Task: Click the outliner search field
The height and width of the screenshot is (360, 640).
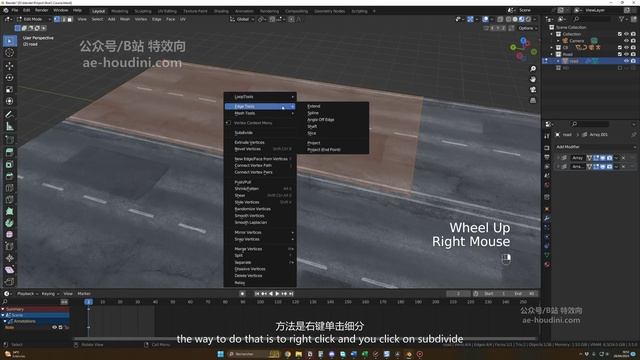Action: pyautogui.click(x=592, y=19)
